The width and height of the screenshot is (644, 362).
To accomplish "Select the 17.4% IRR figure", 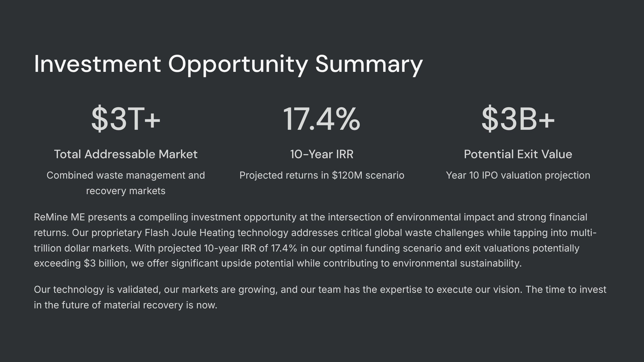I will click(321, 119).
